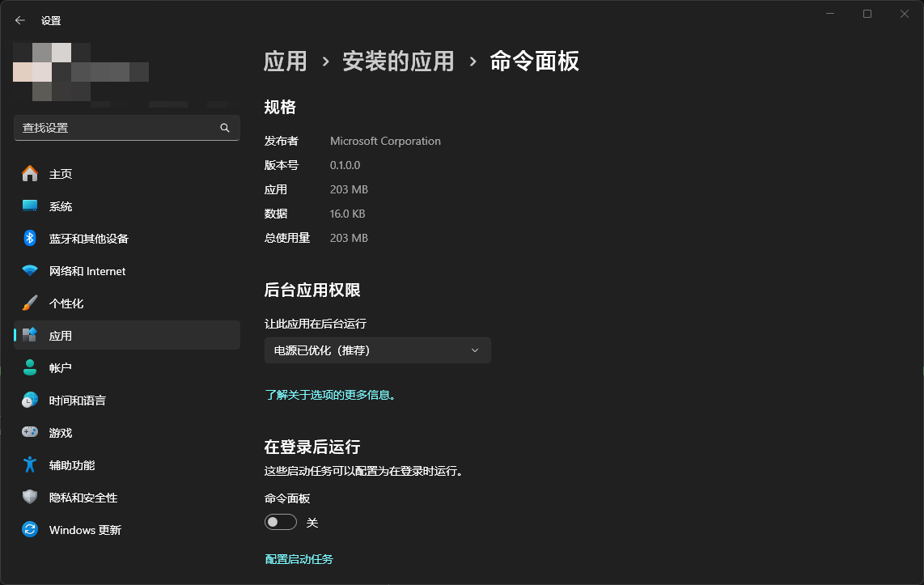Click the Home (主页) house icon
The width and height of the screenshot is (924, 585).
pyautogui.click(x=30, y=174)
